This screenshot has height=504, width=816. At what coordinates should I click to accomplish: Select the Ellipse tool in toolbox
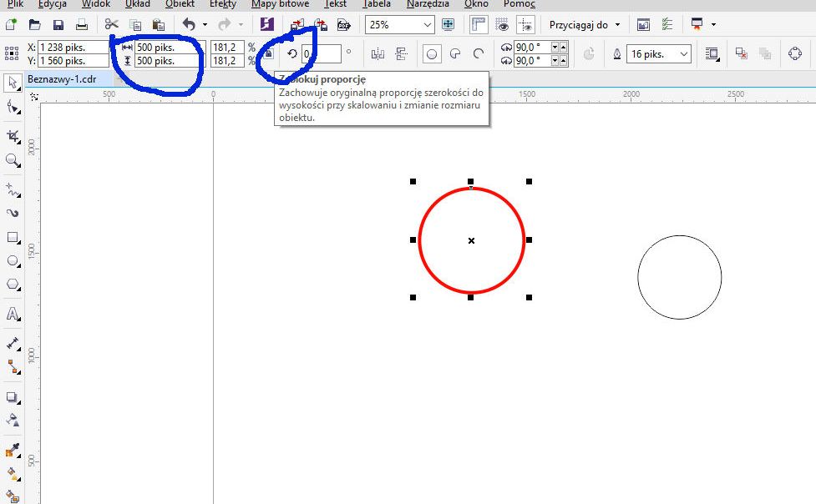[13, 261]
